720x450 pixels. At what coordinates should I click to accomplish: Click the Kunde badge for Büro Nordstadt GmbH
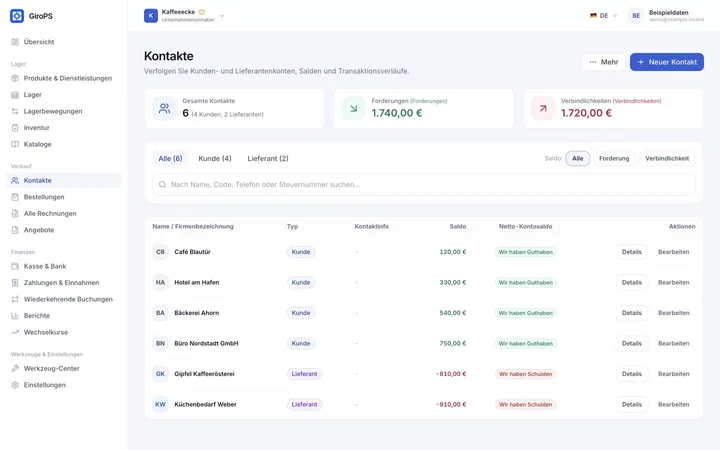point(301,343)
